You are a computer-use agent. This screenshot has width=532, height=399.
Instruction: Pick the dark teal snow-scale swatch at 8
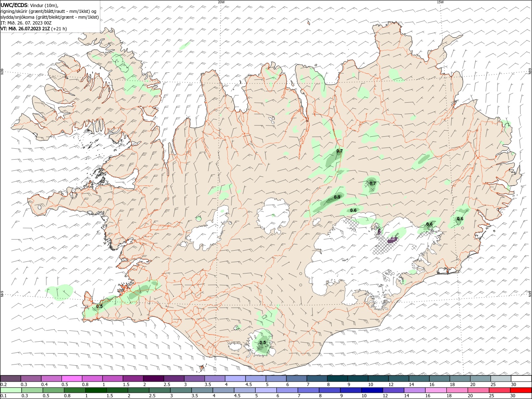pos(337,378)
